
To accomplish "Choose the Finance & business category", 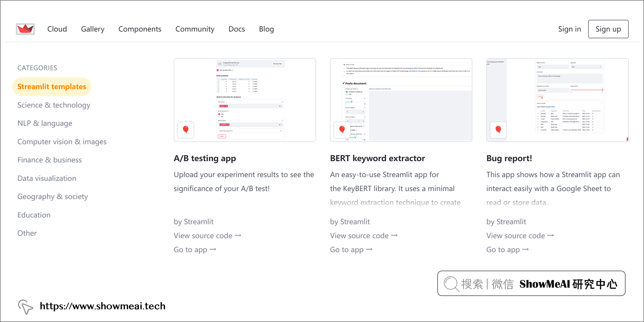I will (50, 160).
